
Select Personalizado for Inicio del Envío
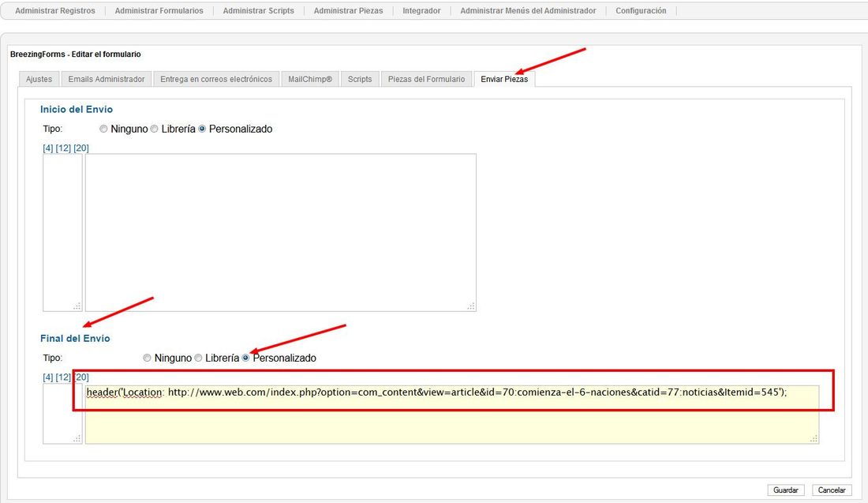202,129
